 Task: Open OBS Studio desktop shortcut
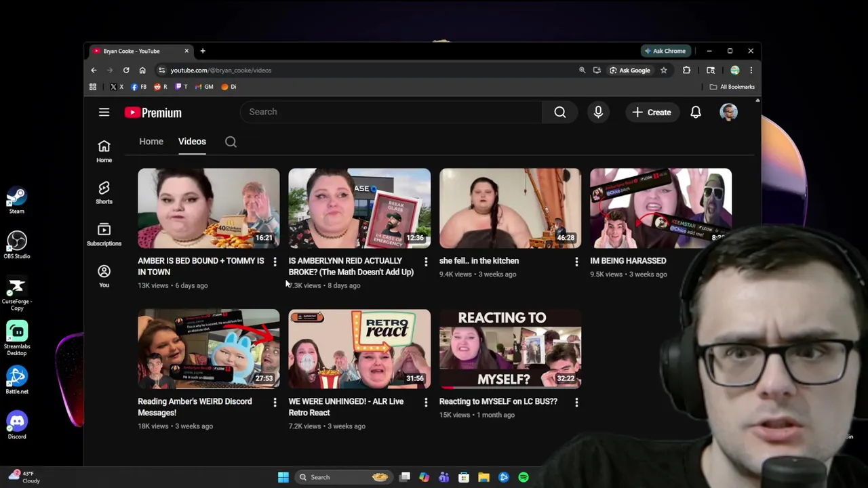pos(17,245)
